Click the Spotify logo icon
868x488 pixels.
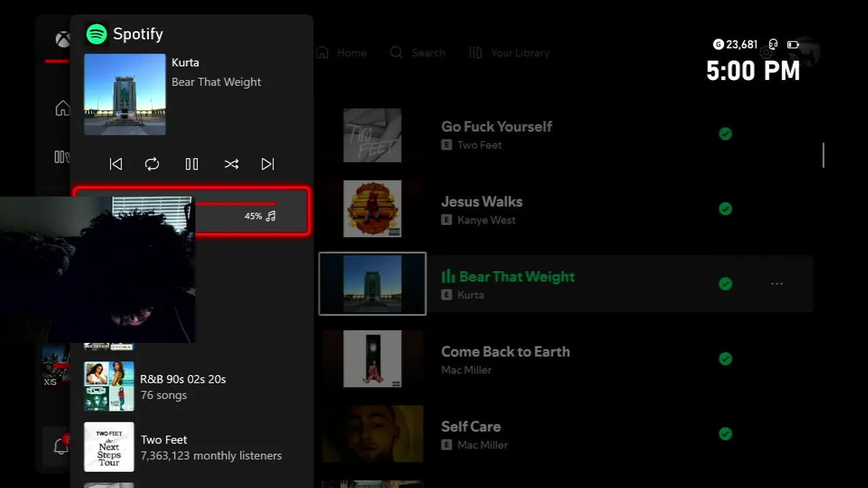pos(97,34)
